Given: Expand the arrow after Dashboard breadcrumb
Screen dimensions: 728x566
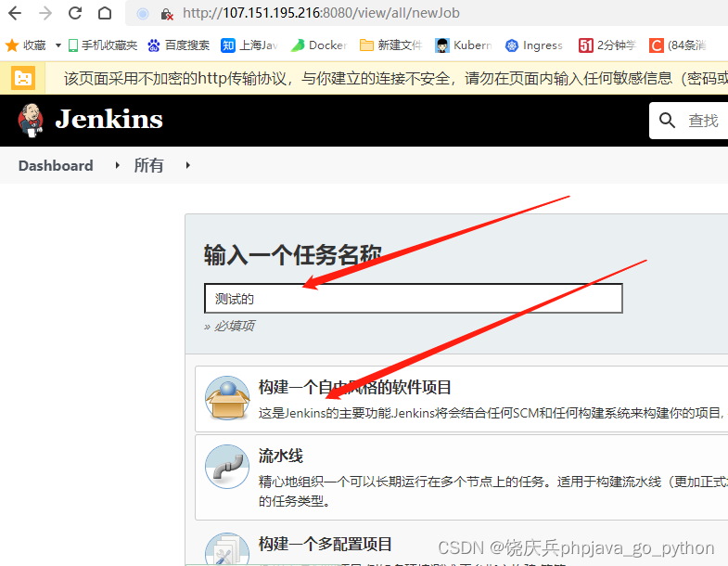Looking at the screenshot, I should click(x=118, y=165).
